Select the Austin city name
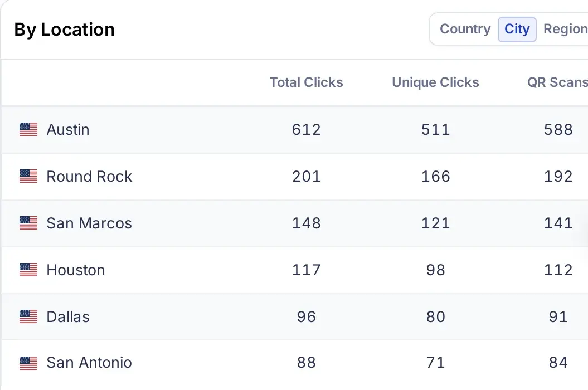 pos(68,130)
